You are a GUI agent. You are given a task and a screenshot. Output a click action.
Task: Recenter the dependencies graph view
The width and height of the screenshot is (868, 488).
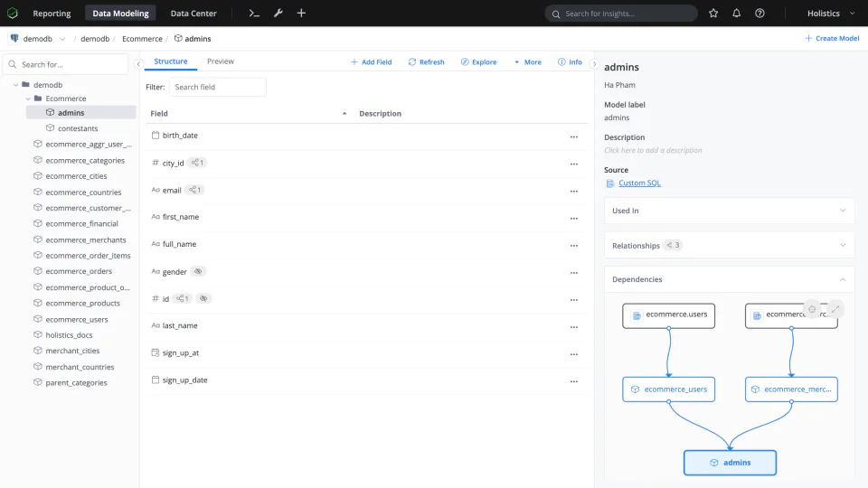coord(812,309)
